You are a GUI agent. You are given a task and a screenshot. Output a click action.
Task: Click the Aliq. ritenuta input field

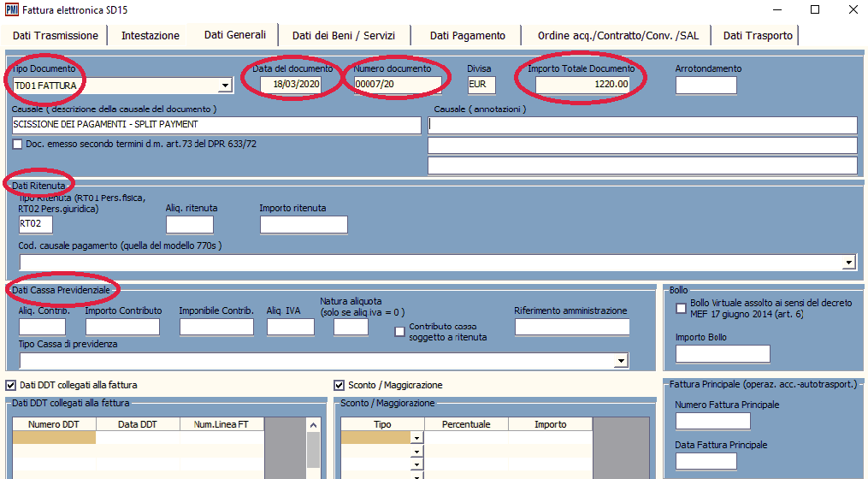(x=189, y=225)
